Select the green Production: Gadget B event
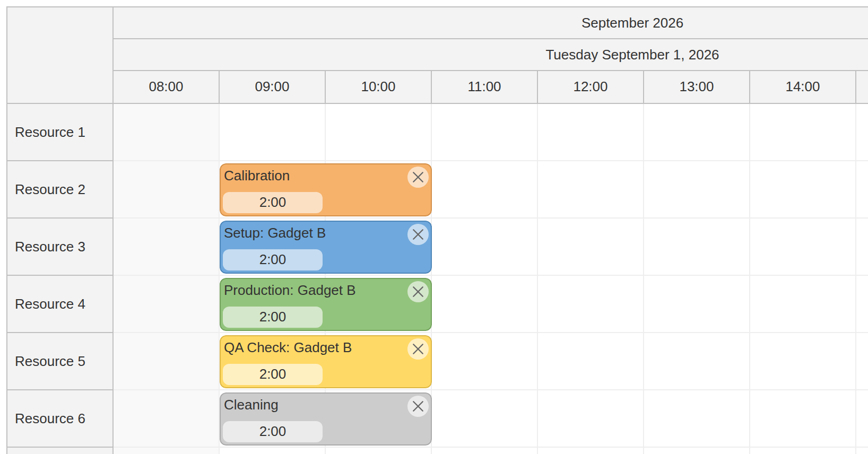Screen dimensions: 868x454 (x=326, y=304)
